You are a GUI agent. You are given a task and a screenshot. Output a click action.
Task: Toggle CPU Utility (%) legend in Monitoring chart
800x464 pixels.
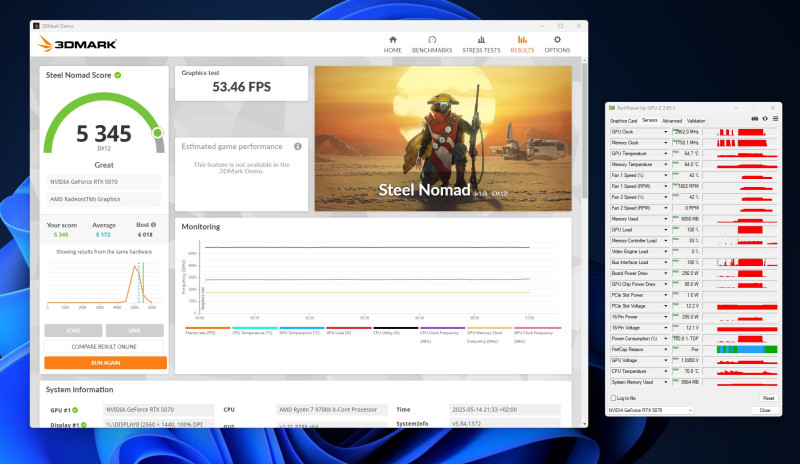[395, 331]
